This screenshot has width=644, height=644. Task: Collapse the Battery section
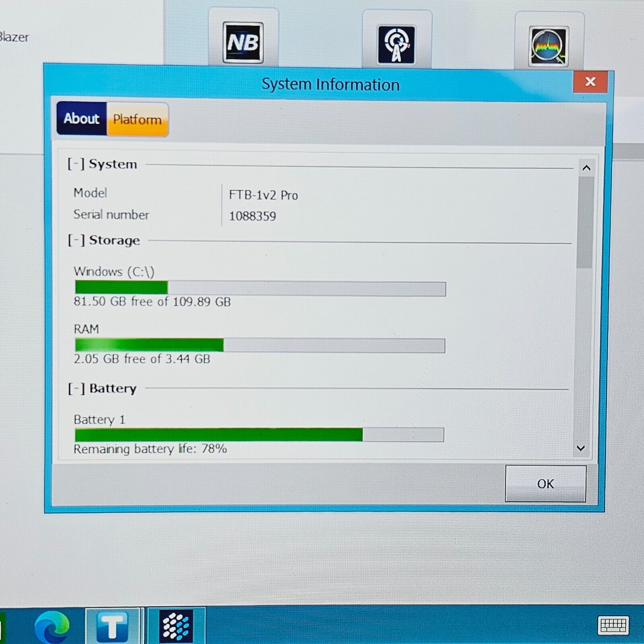click(x=76, y=388)
